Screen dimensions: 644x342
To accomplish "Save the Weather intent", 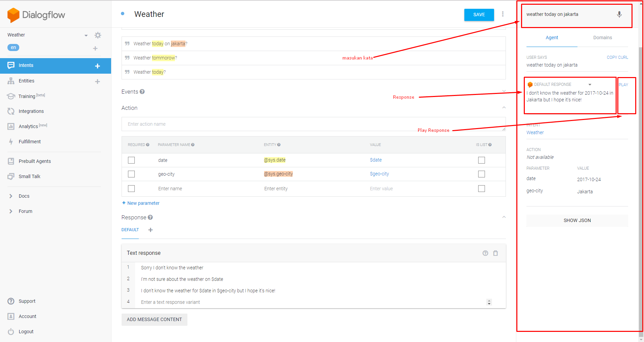I will pyautogui.click(x=479, y=15).
